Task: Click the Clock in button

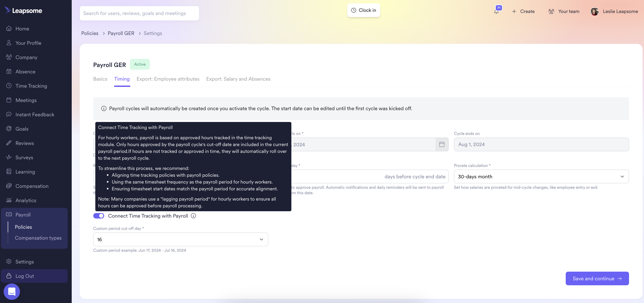Action: coord(364,10)
